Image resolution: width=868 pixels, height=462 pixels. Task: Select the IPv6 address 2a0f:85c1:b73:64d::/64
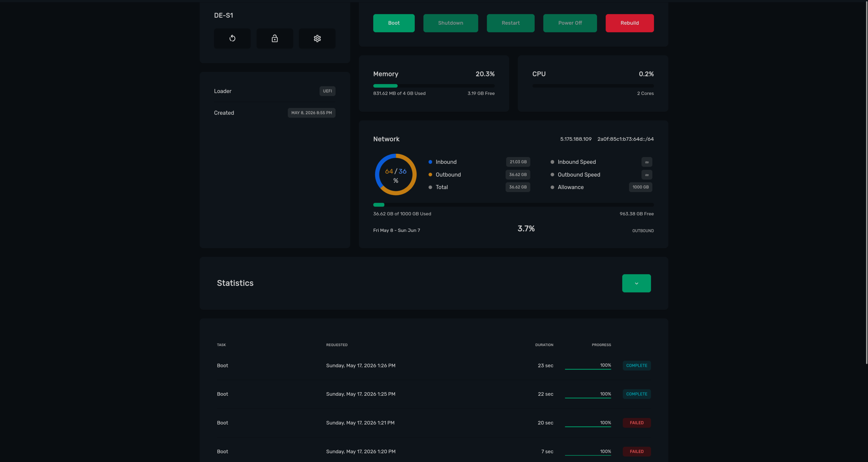[625, 139]
